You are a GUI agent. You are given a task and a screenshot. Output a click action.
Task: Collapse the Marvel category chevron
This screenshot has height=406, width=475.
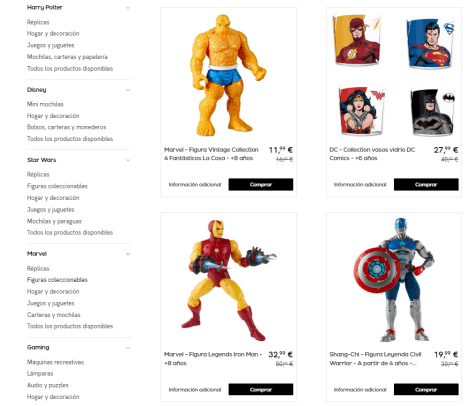click(128, 254)
